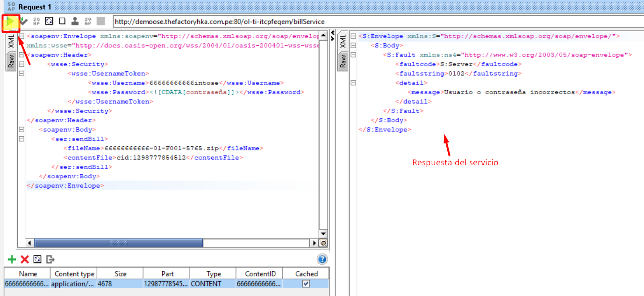The height and width of the screenshot is (296, 644).
Task: Select the attachment row in the table
Action: (x=140, y=283)
